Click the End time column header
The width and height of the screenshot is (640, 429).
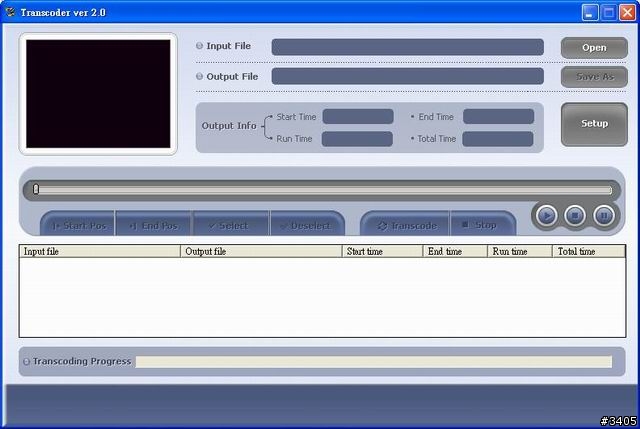coord(455,251)
